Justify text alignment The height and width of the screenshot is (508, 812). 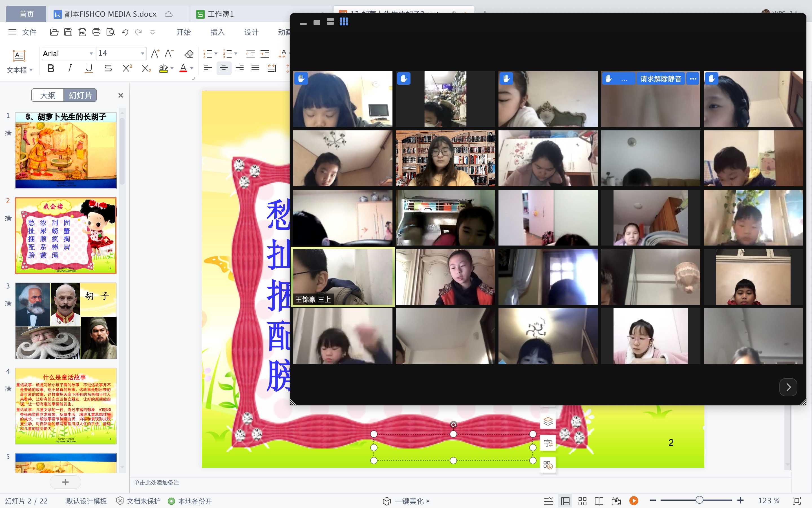tap(255, 69)
